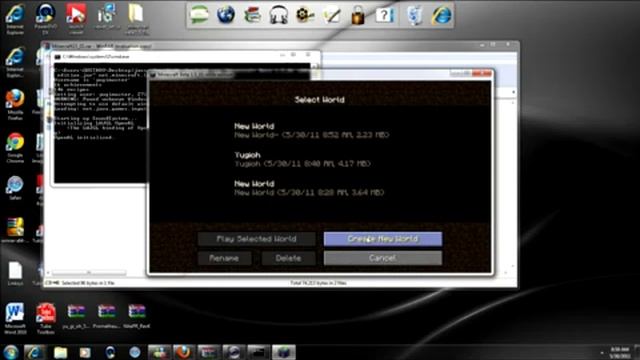Open the WinRAR archive desktop icon
Viewport: 640px width, 360px height.
tap(15, 230)
